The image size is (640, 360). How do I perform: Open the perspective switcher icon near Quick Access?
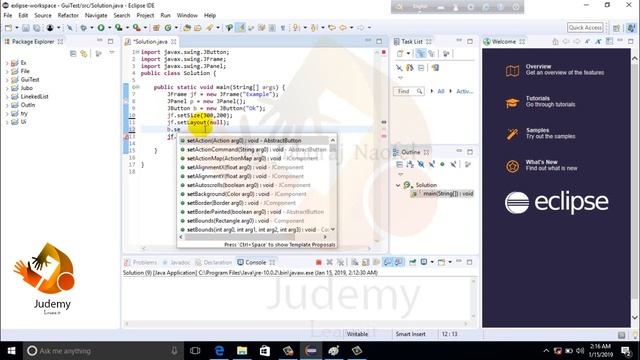coord(616,28)
